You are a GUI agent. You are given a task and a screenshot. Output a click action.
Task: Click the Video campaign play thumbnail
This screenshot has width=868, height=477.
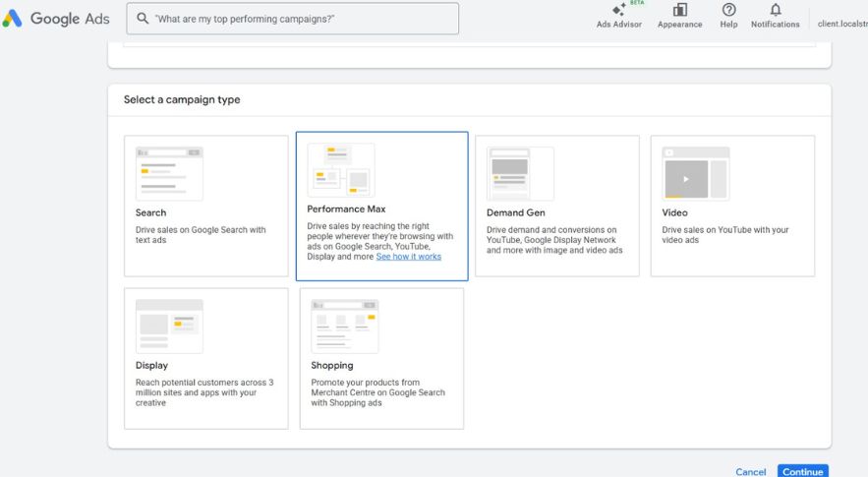click(x=696, y=173)
